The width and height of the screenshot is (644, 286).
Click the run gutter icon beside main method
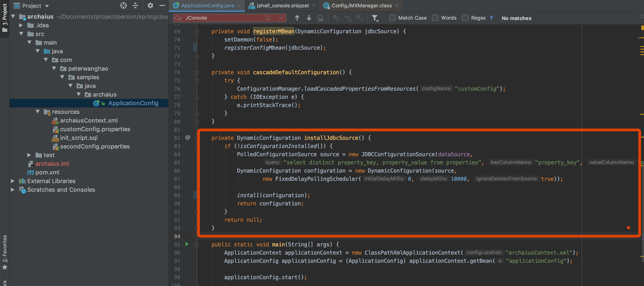(187, 244)
